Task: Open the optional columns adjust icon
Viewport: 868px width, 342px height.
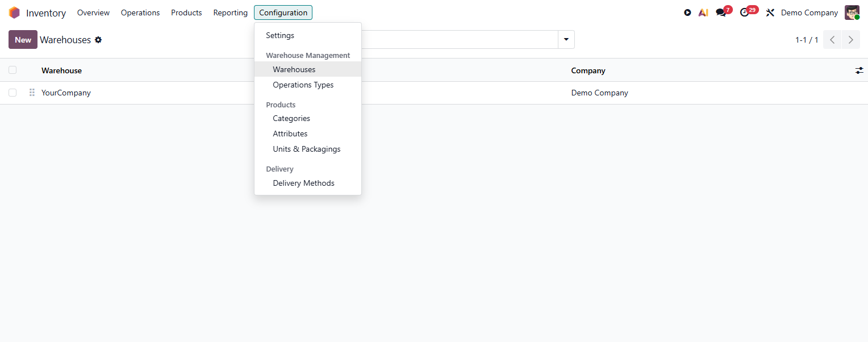Action: click(859, 70)
